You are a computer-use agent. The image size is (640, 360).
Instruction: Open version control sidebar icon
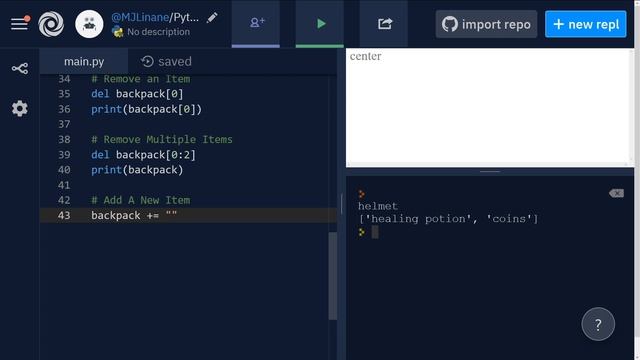click(20, 68)
